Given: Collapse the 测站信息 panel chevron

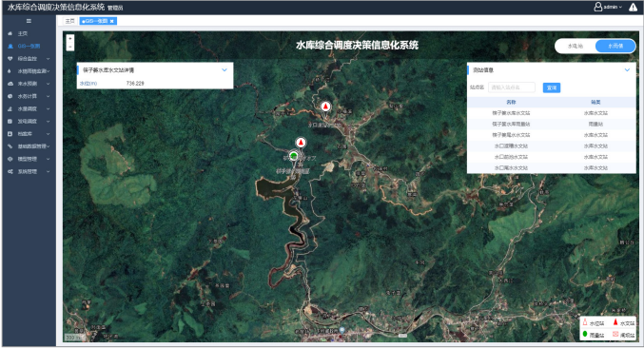Looking at the screenshot, I should (x=627, y=70).
